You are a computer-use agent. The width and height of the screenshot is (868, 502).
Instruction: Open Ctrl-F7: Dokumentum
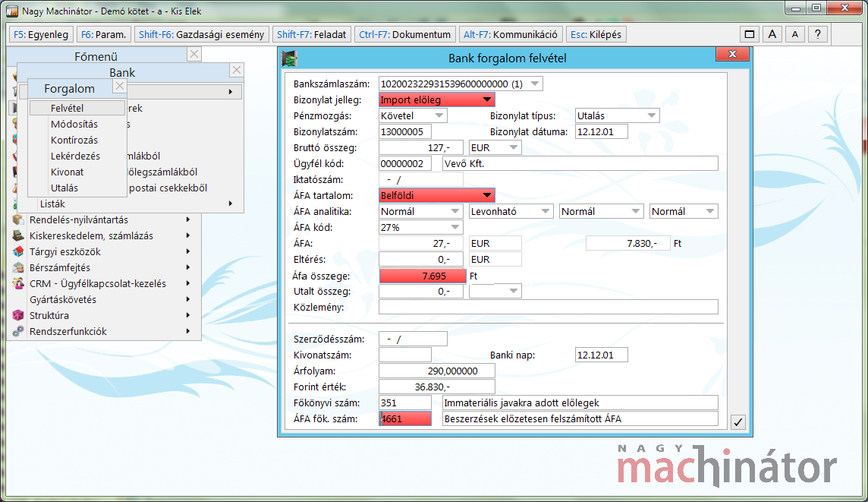404,34
